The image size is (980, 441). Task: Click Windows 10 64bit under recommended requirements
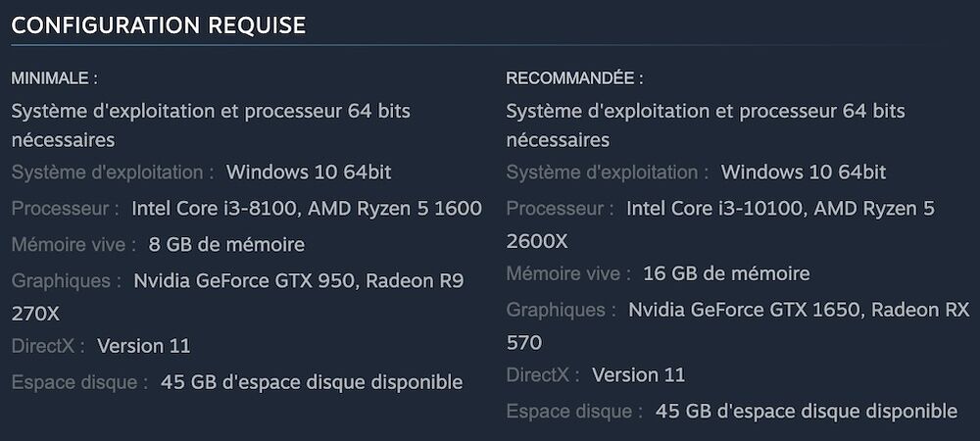[x=804, y=172]
